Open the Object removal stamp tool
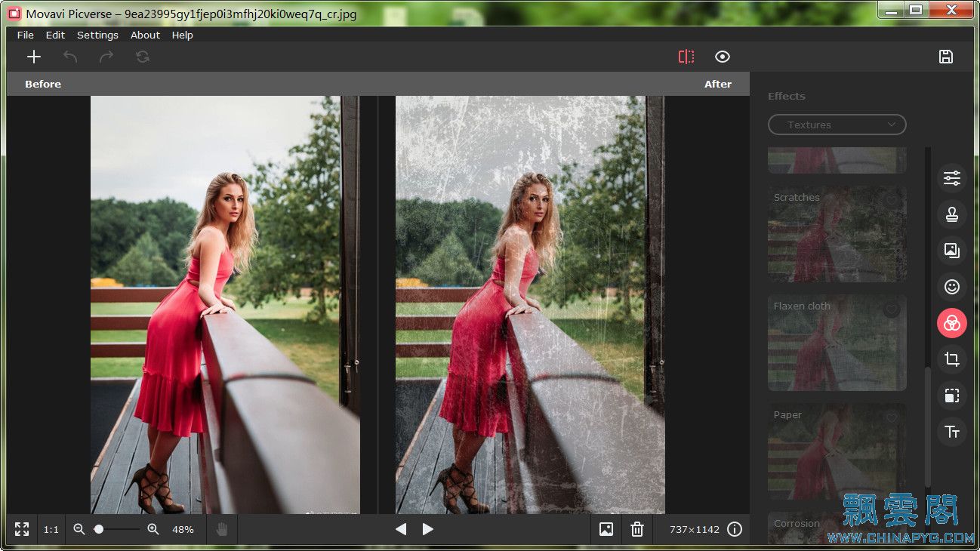Viewport: 980px width, 551px height. [952, 214]
